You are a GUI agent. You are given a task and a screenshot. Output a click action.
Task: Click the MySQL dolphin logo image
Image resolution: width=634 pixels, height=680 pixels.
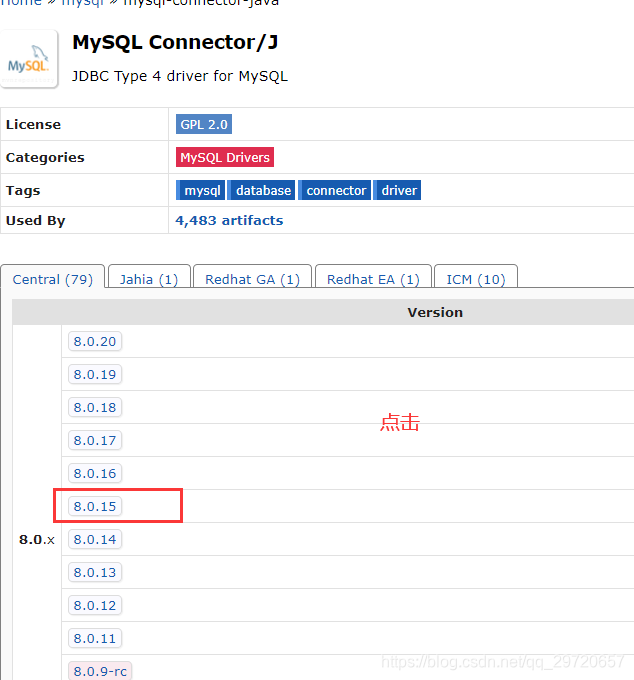point(29,59)
